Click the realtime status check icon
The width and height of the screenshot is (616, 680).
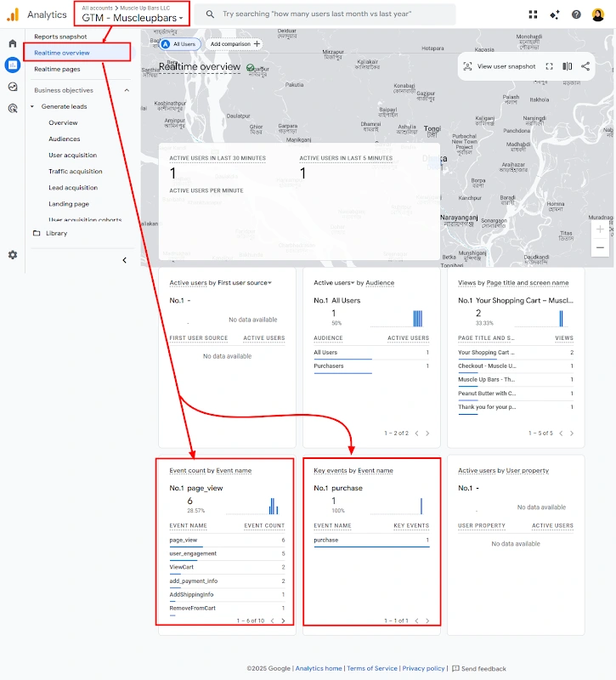point(250,68)
